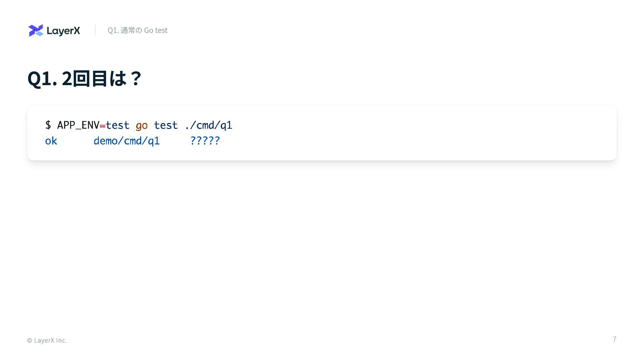Click the 'test' value after APP_ENV=
The height and width of the screenshot is (362, 644).
pos(117,125)
